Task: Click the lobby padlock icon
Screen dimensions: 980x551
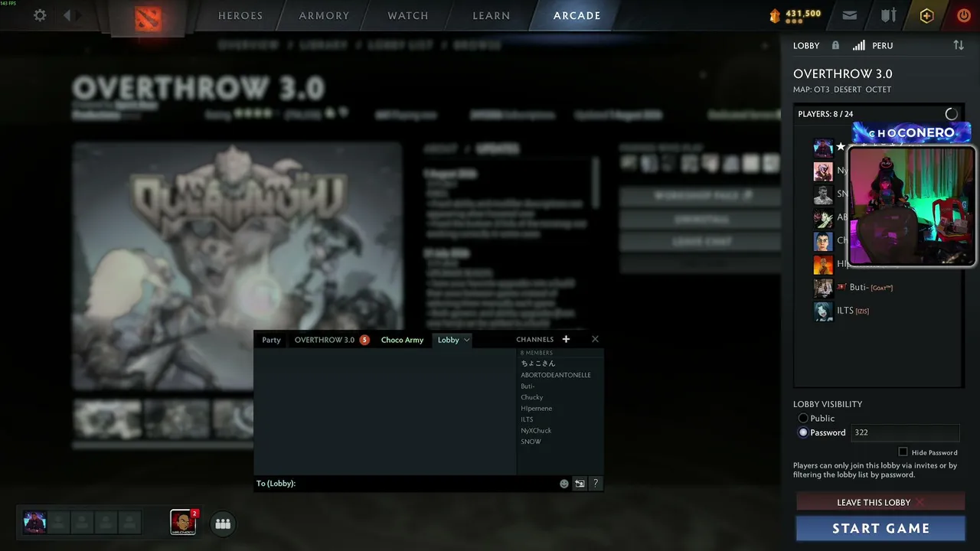Action: (835, 45)
